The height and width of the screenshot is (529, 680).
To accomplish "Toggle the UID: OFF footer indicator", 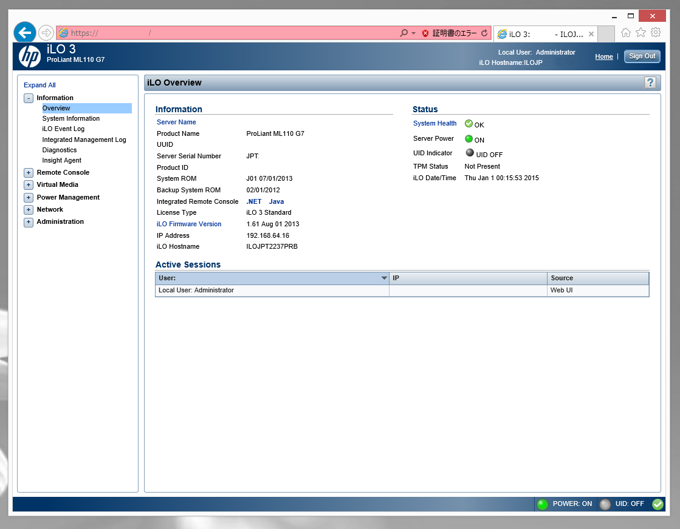I will tap(622, 504).
